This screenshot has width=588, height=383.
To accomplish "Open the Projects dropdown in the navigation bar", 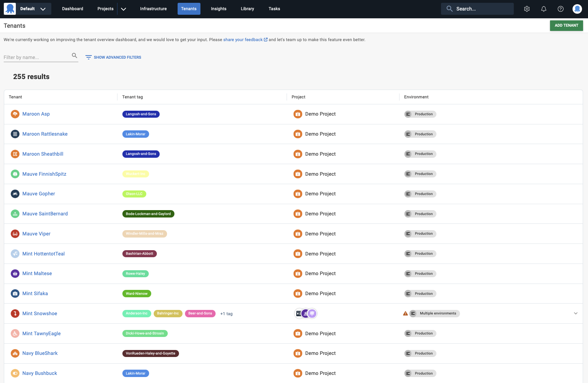I will point(123,8).
